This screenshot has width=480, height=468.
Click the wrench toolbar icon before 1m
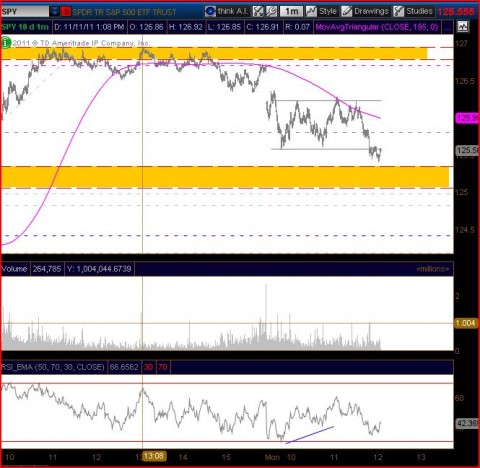click(272, 12)
